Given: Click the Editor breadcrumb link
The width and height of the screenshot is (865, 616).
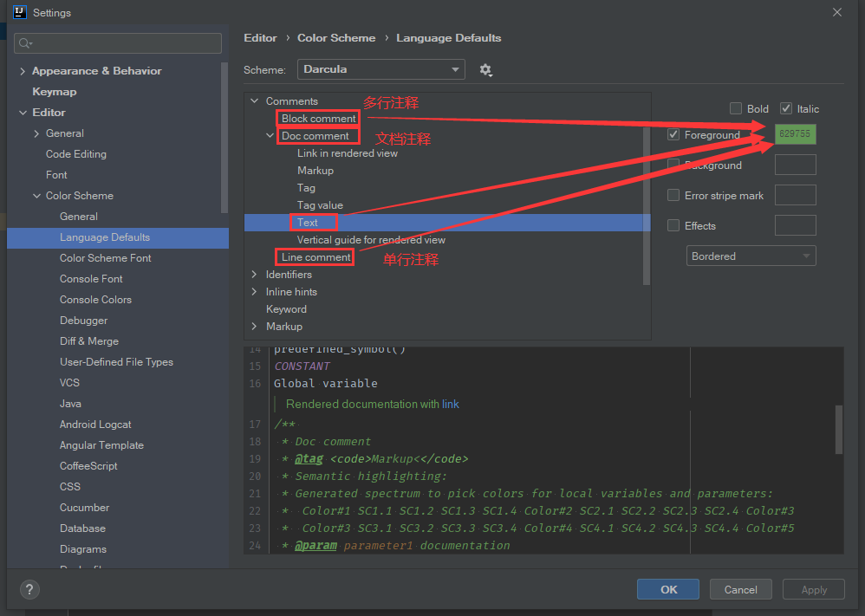Looking at the screenshot, I should pyautogui.click(x=260, y=38).
